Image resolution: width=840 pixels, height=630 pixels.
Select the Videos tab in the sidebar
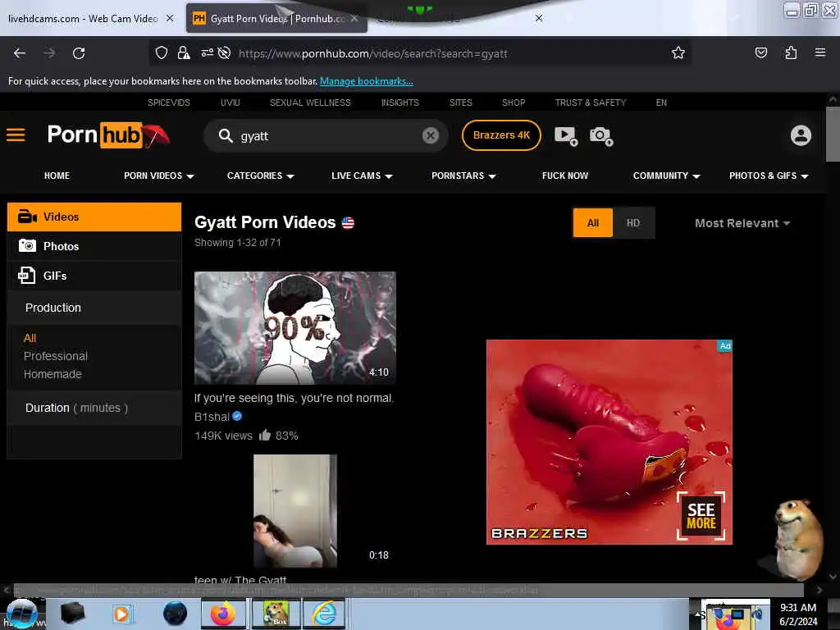tap(94, 217)
